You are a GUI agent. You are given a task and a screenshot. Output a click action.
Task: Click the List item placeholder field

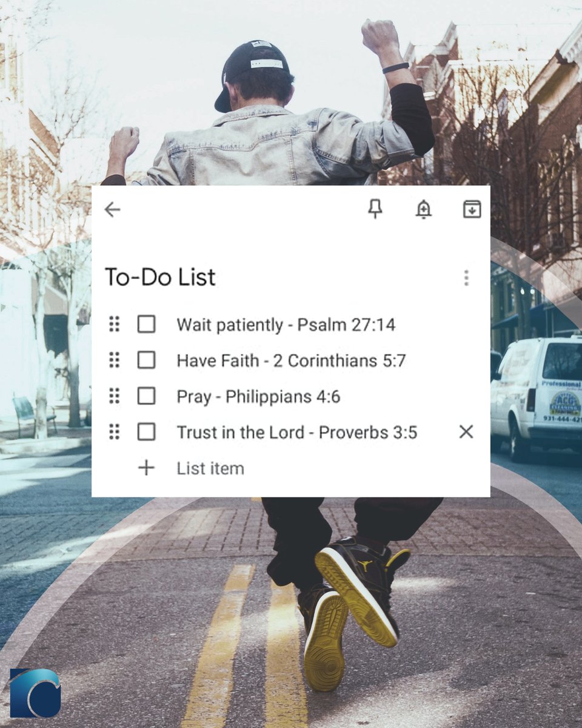point(210,468)
